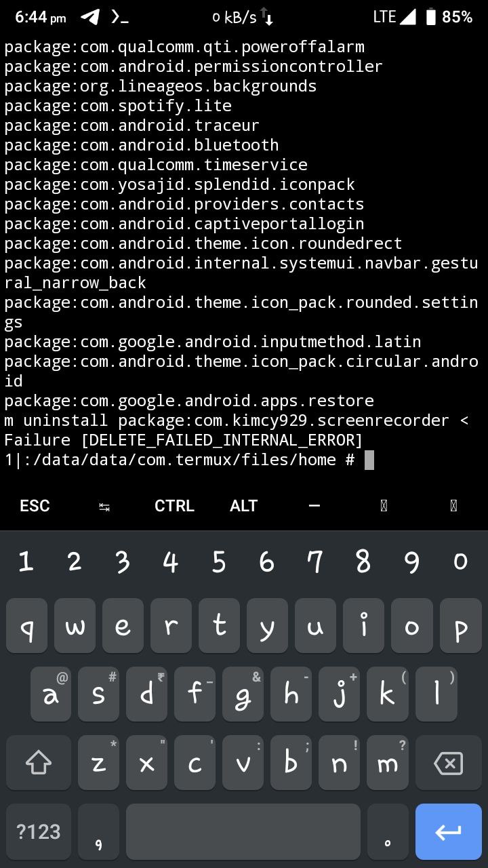Viewport: 488px width, 868px height.
Task: Tap the Tab key icon in extra keys row
Action: point(104,506)
